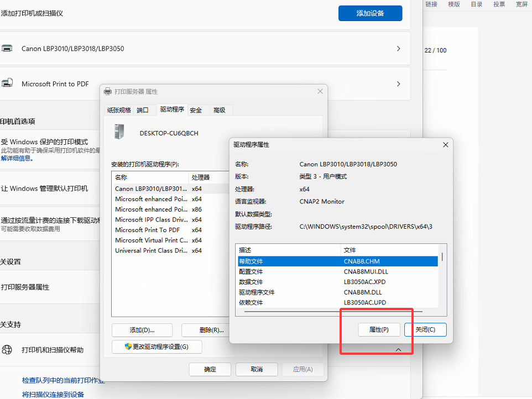Open Canon LBP3010/LBP3018/LBP3050 printer entry
The height and width of the screenshot is (399, 532).
pos(205,49)
